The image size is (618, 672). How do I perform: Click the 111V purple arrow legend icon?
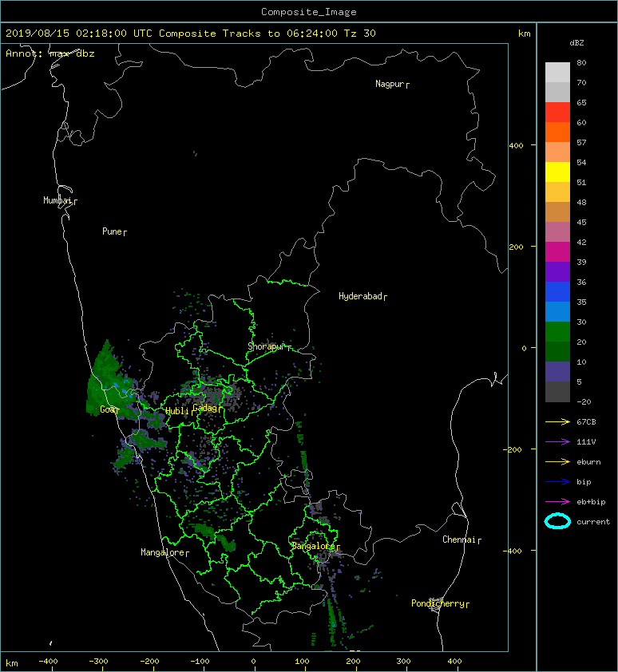pyautogui.click(x=557, y=442)
